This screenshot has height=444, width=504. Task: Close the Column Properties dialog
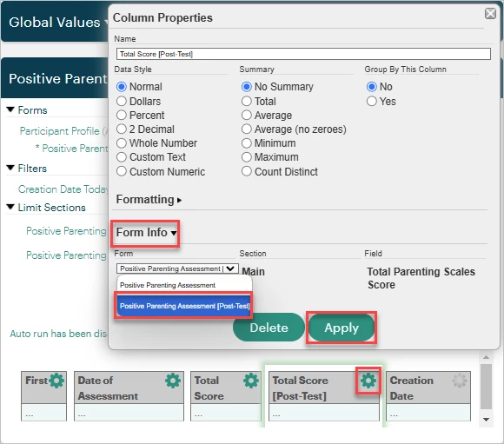(490, 14)
